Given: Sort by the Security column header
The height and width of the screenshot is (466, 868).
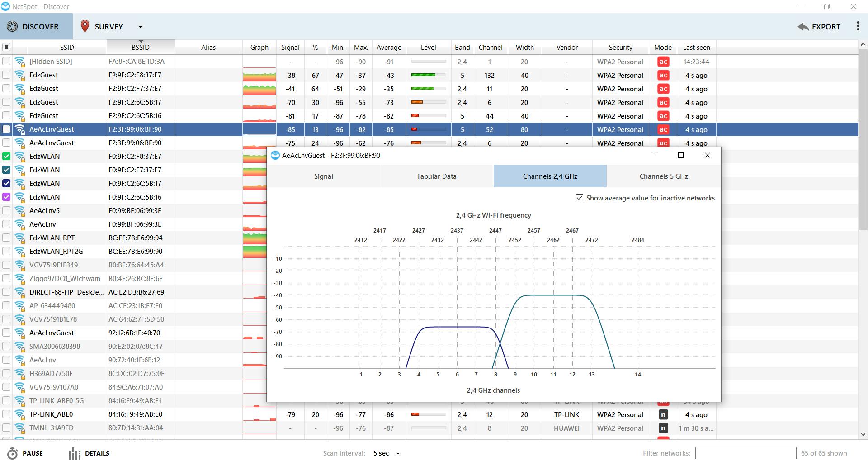Looking at the screenshot, I should point(620,47).
